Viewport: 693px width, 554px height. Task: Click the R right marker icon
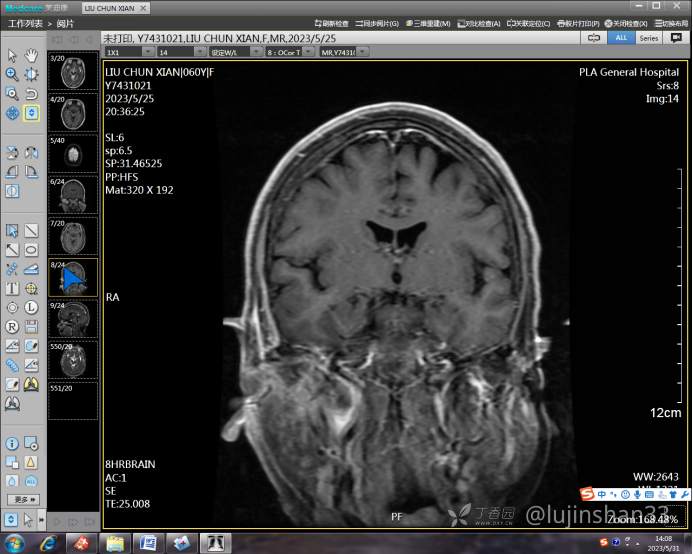12,326
